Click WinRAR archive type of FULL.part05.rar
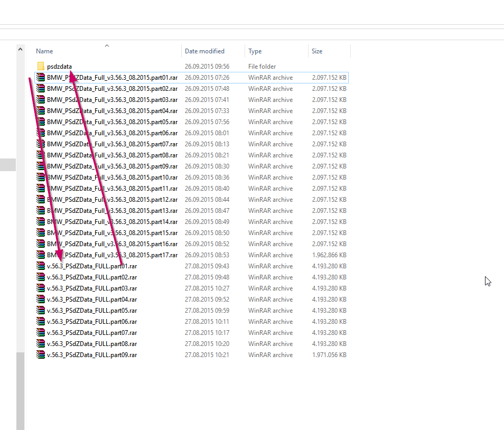 [270, 311]
